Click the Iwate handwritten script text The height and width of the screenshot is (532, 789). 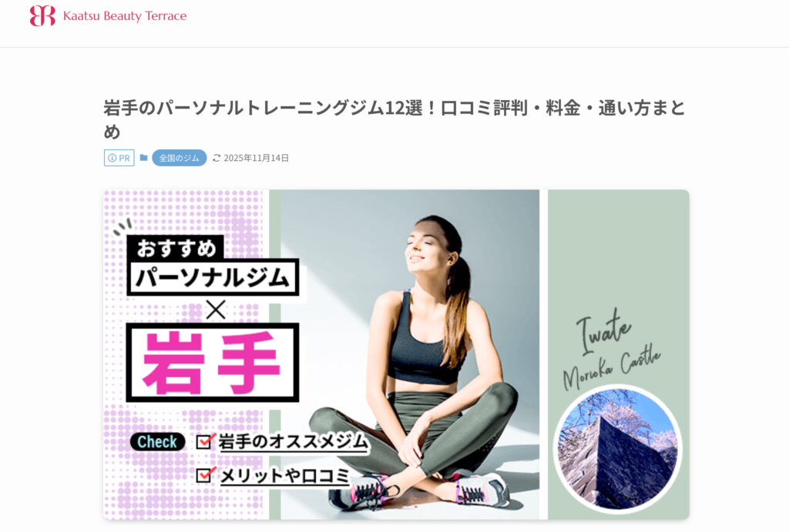pyautogui.click(x=603, y=331)
